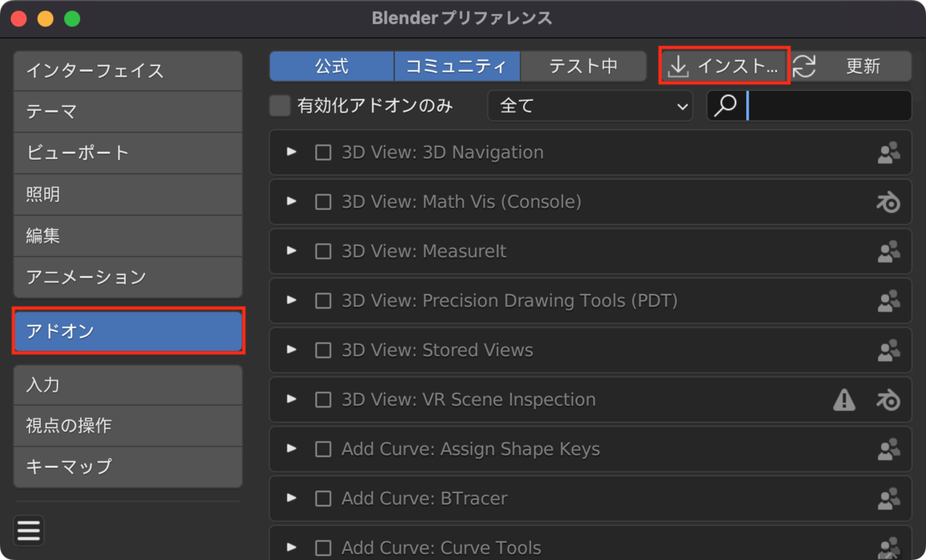The height and width of the screenshot is (560, 926).
Task: Click Blender logo icon on VR Scene Inspection
Action: click(x=888, y=400)
